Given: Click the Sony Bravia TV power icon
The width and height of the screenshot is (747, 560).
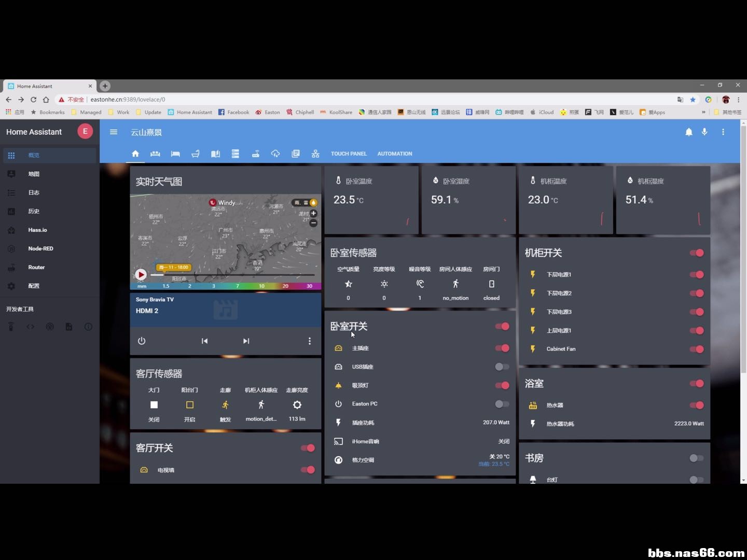Looking at the screenshot, I should pyautogui.click(x=142, y=341).
